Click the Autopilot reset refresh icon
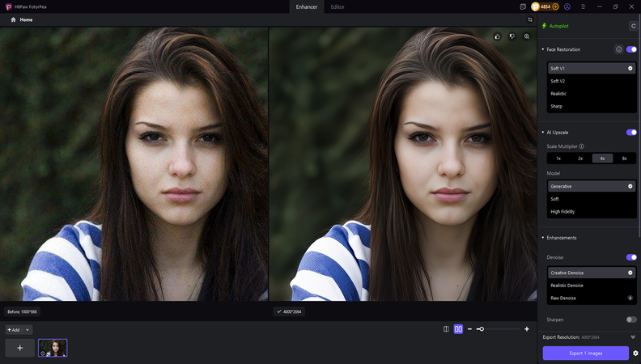The height and width of the screenshot is (364, 641). coord(633,26)
